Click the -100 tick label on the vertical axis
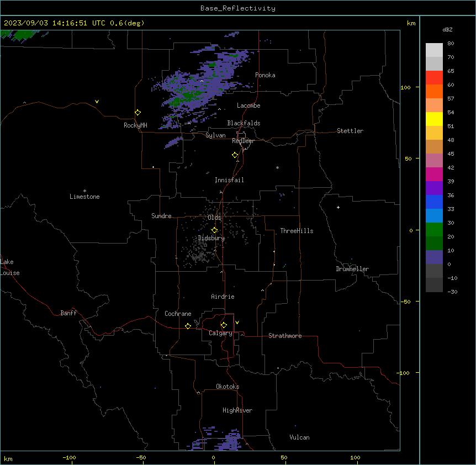Image resolution: width=476 pixels, height=465 pixels. [x=404, y=373]
